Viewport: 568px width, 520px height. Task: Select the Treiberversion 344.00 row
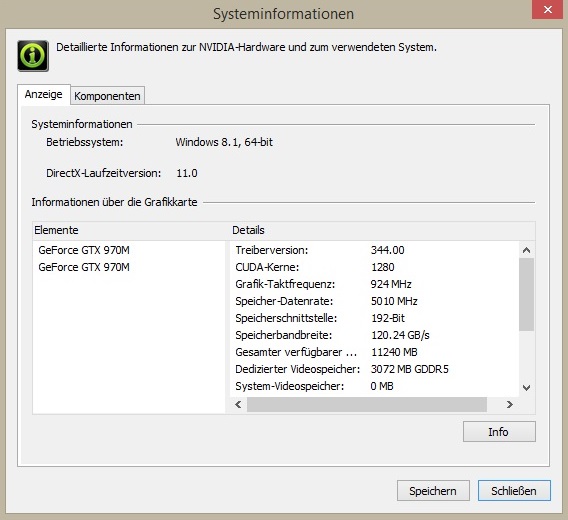tap(375, 250)
